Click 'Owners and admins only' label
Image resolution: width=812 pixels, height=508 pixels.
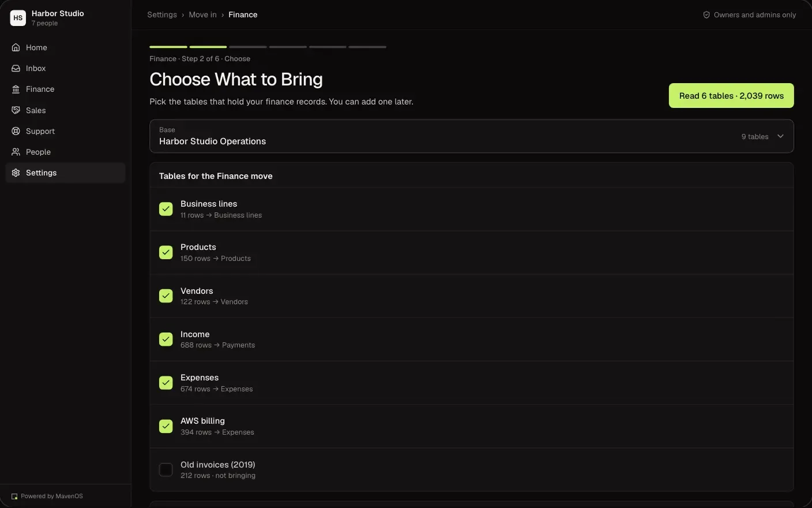pos(755,15)
